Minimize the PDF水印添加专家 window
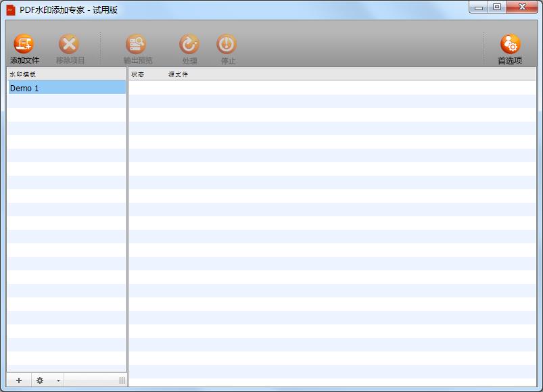Viewport: 543px width, 392px height. 479,7
